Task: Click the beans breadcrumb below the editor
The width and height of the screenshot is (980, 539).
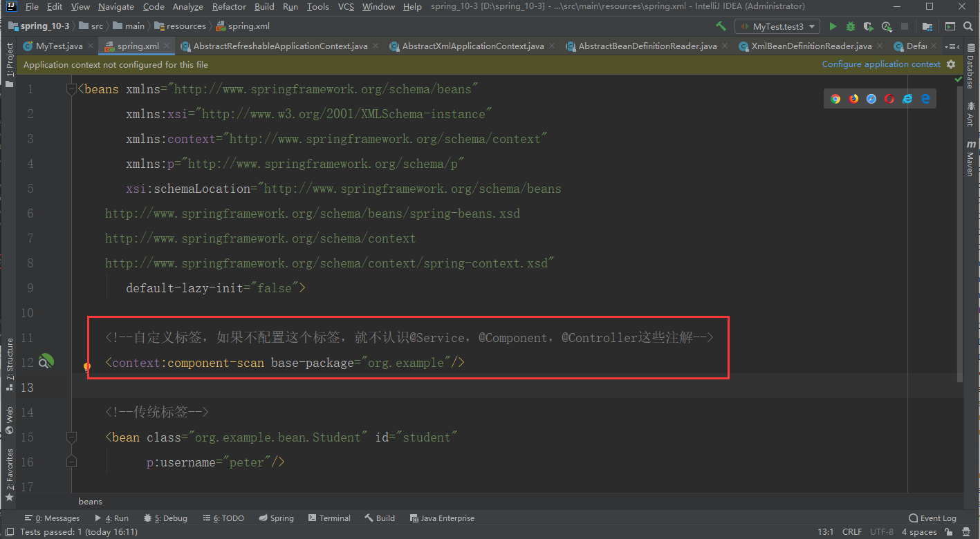Action: click(x=90, y=502)
